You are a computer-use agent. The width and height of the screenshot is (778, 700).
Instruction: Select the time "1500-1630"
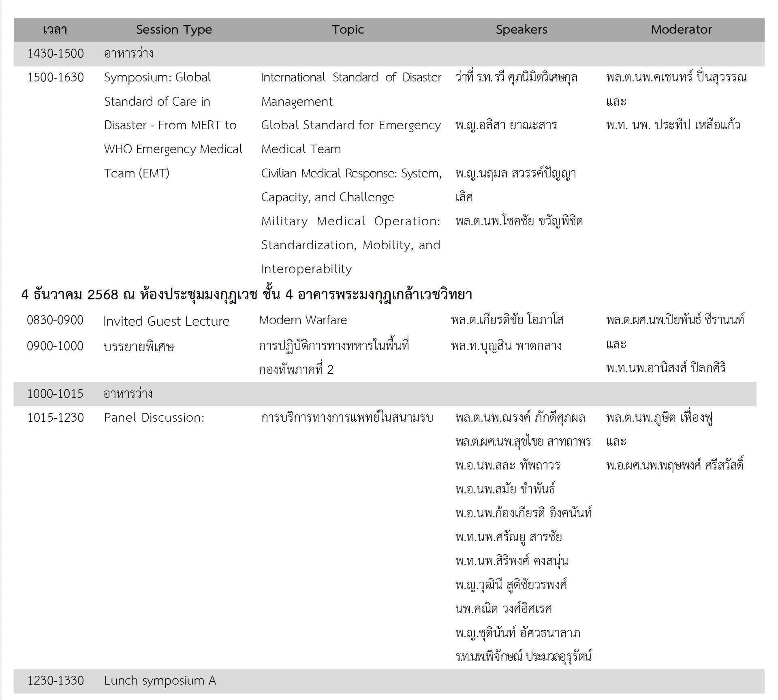coord(56,77)
